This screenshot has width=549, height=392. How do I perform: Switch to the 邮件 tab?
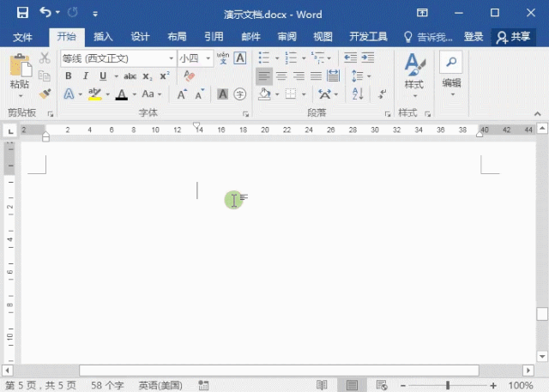[x=250, y=37]
